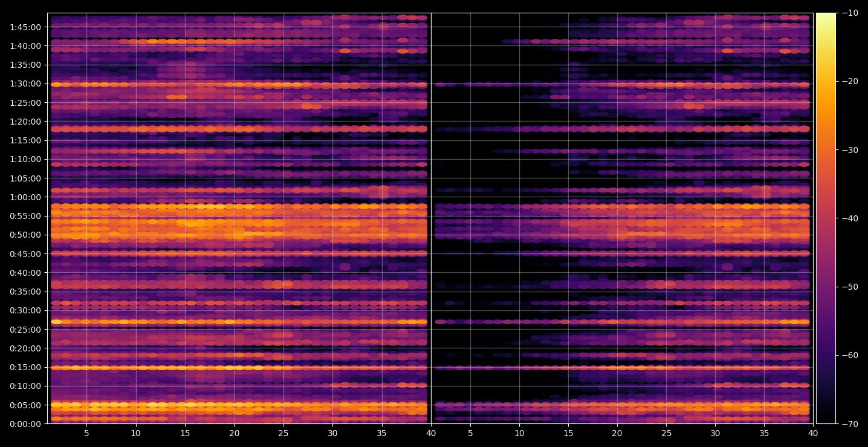The width and height of the screenshot is (868, 447).
Task: Click the 1:00:00 time axis label
Action: tap(26, 197)
